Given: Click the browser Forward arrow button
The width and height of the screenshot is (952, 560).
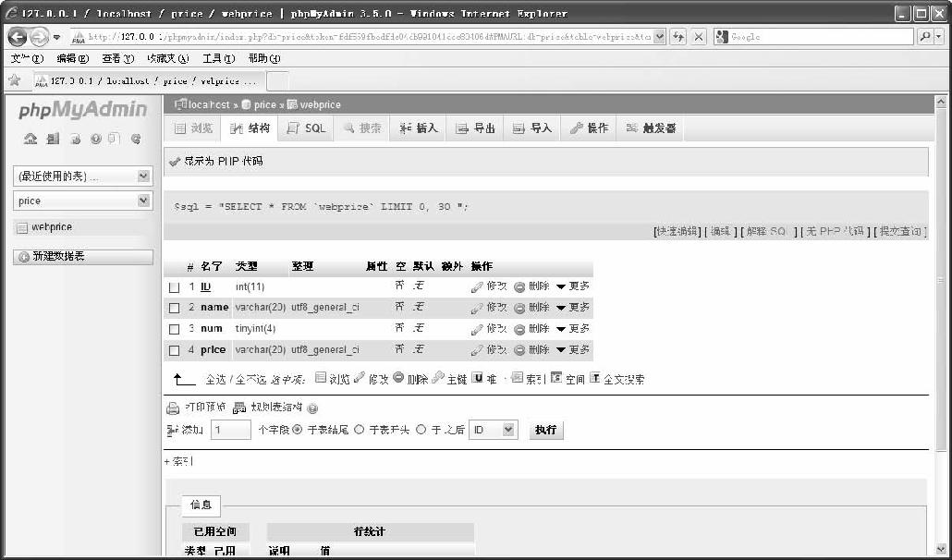Looking at the screenshot, I should pos(39,37).
